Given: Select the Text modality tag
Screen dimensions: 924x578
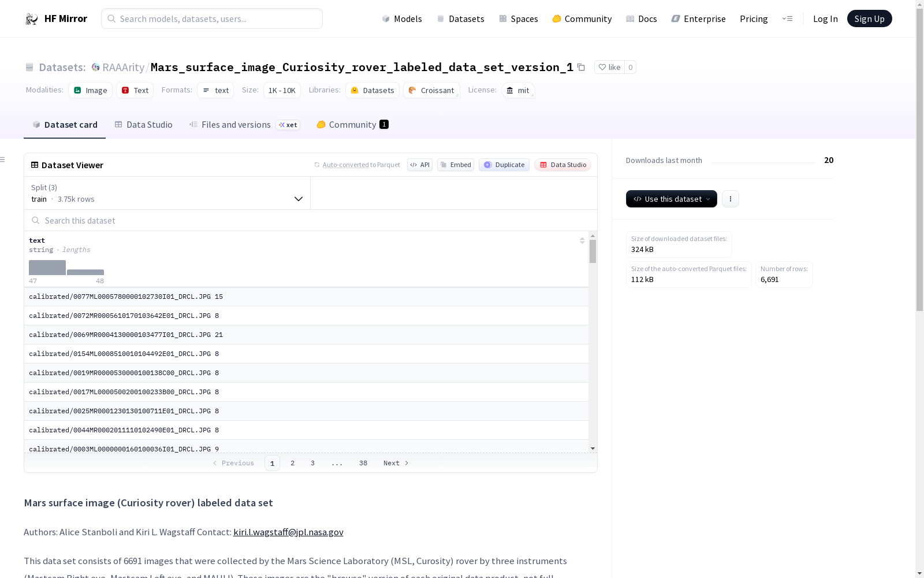Looking at the screenshot, I should 135,90.
